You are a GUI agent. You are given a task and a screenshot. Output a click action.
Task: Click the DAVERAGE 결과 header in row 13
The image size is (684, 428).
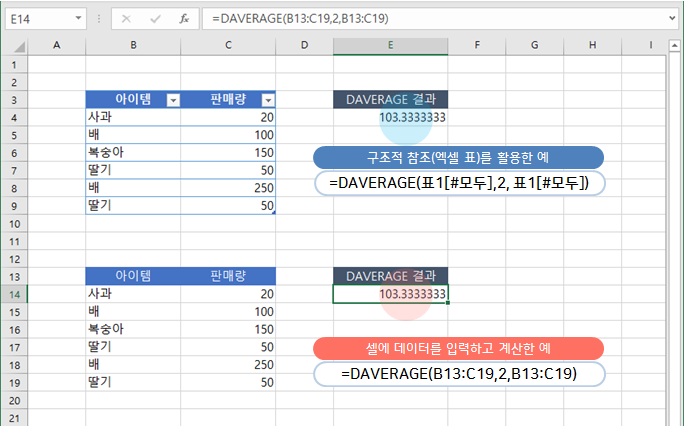tap(390, 276)
